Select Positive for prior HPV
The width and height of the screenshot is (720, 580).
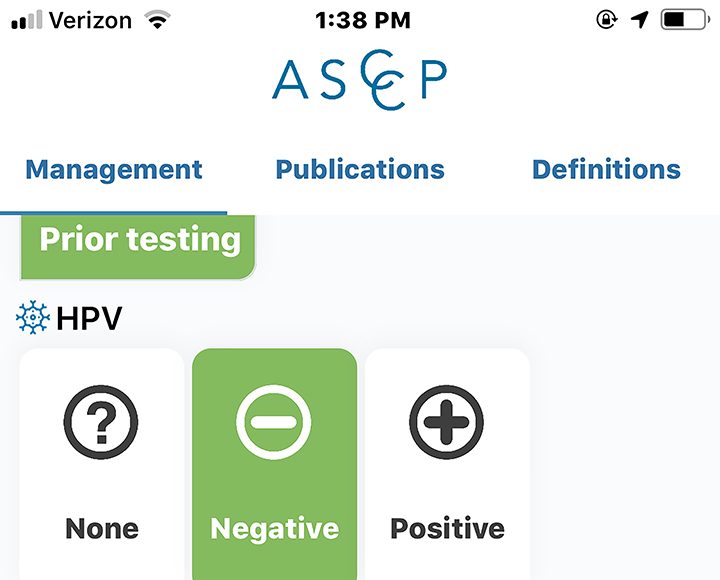point(447,464)
